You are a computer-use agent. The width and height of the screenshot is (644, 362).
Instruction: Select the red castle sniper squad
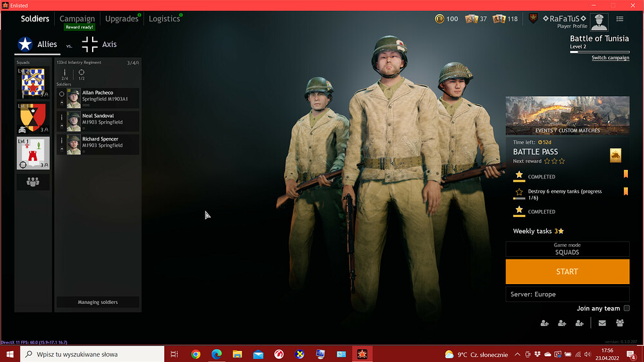[x=33, y=153]
